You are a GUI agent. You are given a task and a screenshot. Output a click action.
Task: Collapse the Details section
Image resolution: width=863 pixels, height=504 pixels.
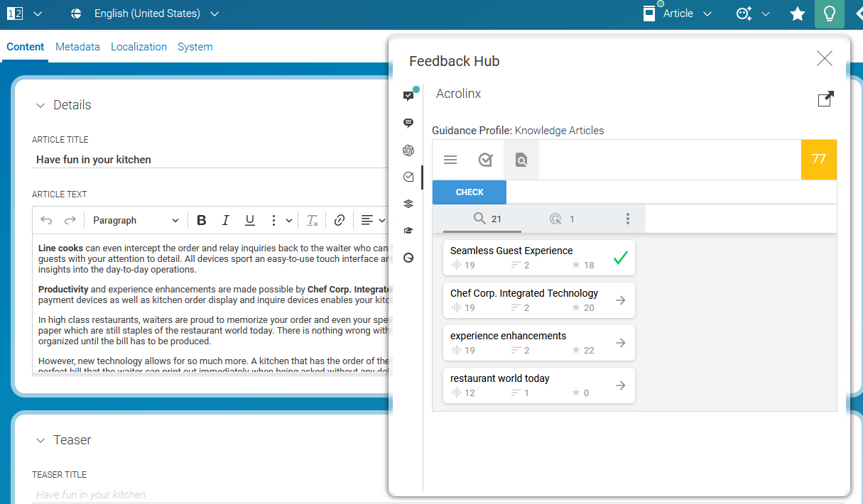(x=40, y=104)
